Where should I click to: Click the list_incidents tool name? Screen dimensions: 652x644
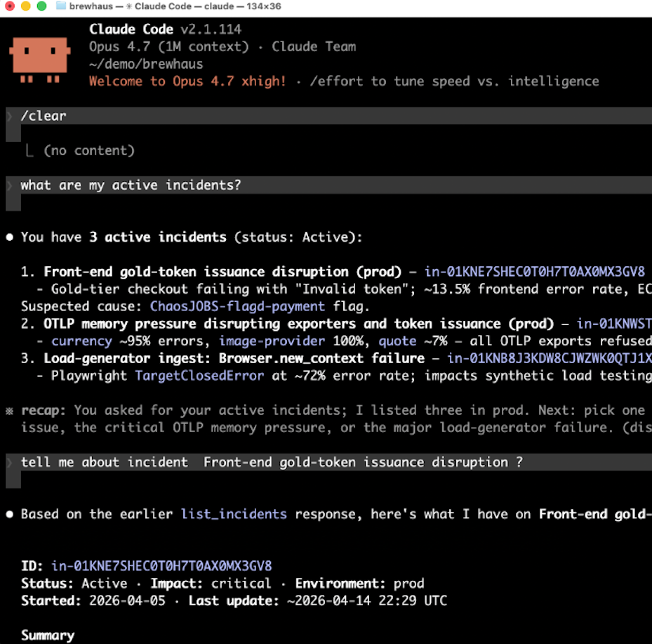[x=234, y=514]
